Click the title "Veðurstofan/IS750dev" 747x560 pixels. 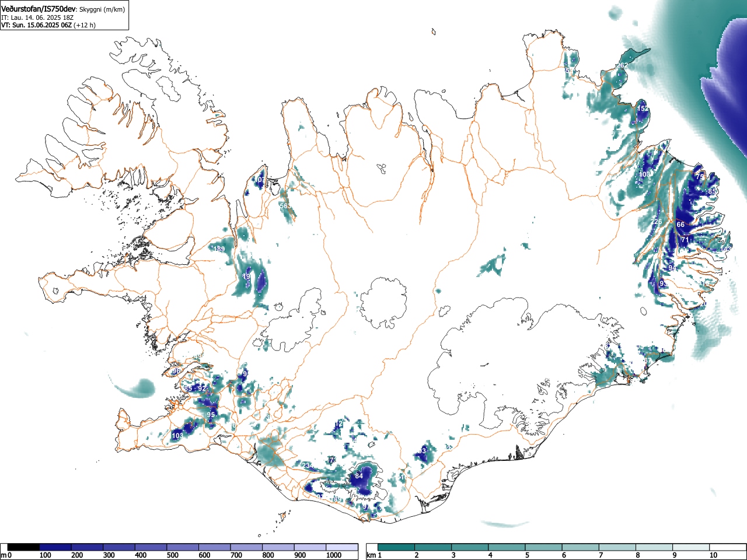point(39,9)
